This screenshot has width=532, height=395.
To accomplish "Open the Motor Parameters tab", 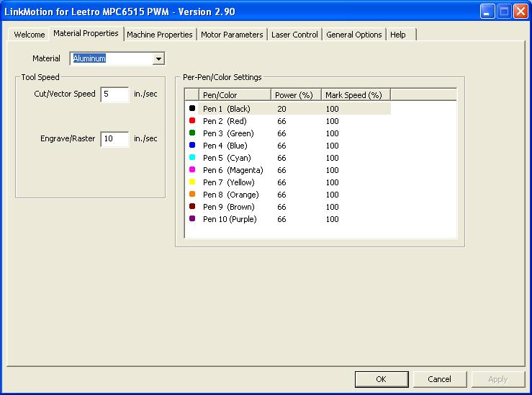I will click(232, 35).
